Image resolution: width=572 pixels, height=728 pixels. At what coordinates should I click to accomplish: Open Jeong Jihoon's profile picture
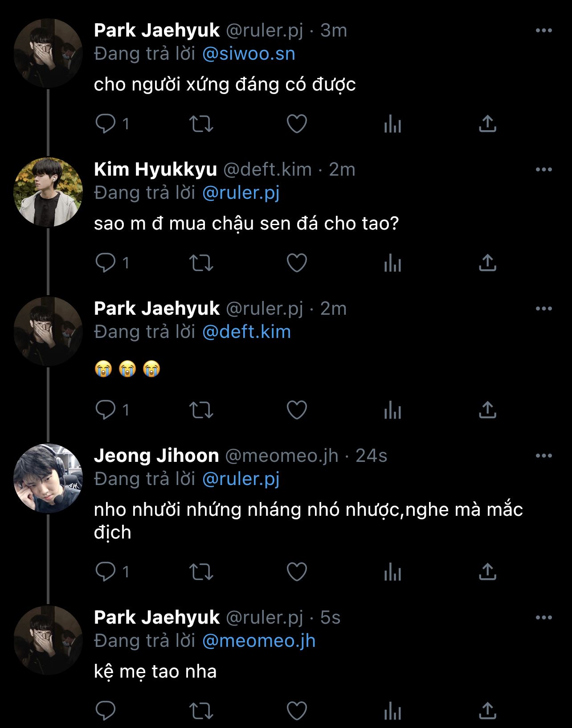tap(48, 478)
